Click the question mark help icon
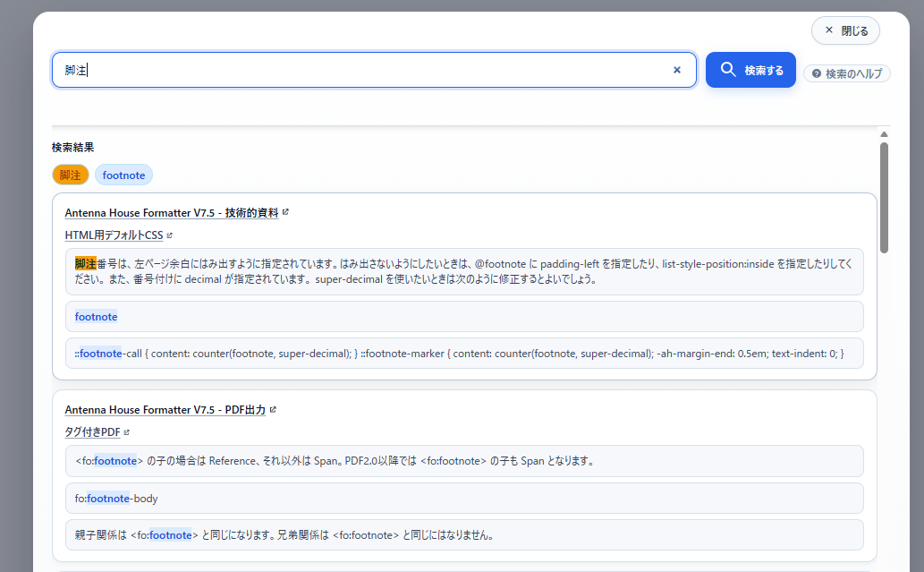The height and width of the screenshot is (572, 924). 816,73
